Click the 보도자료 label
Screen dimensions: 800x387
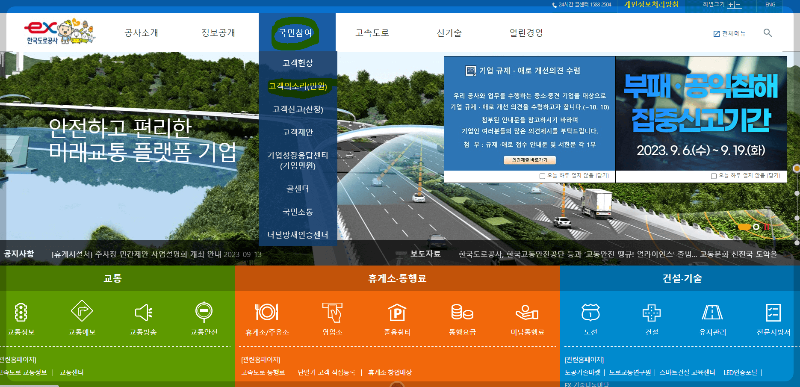point(426,253)
